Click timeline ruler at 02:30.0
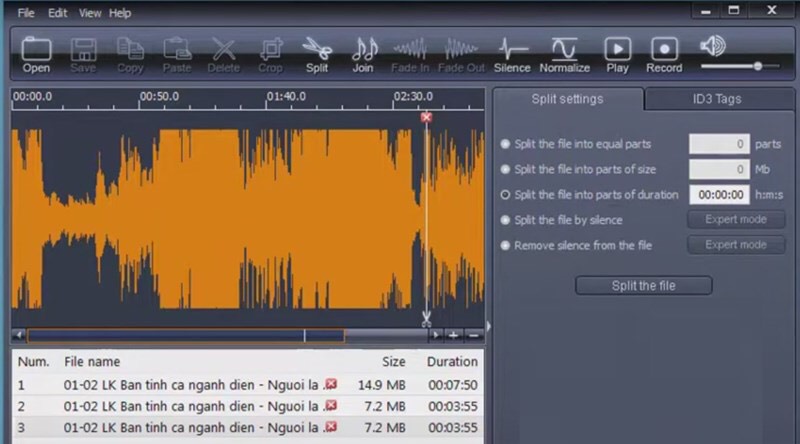The width and height of the screenshot is (800, 444). (413, 96)
